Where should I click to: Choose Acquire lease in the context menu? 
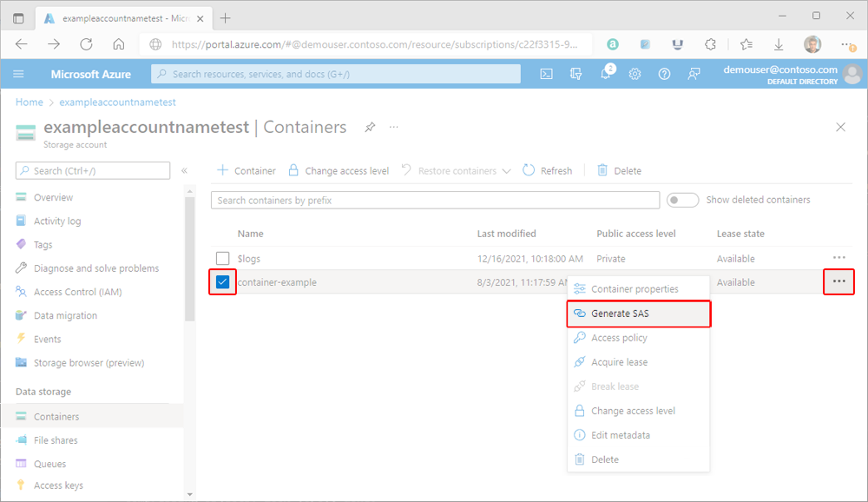click(638, 362)
